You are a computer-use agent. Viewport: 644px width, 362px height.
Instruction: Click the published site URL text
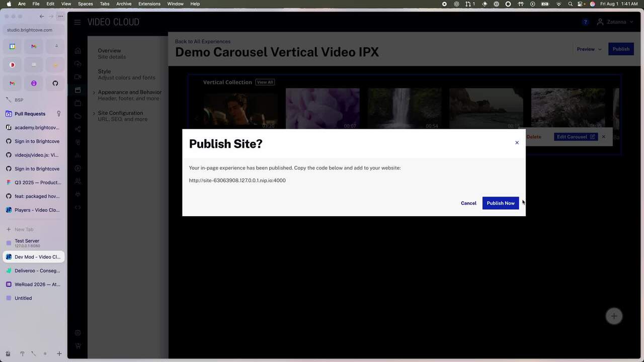pyautogui.click(x=237, y=180)
